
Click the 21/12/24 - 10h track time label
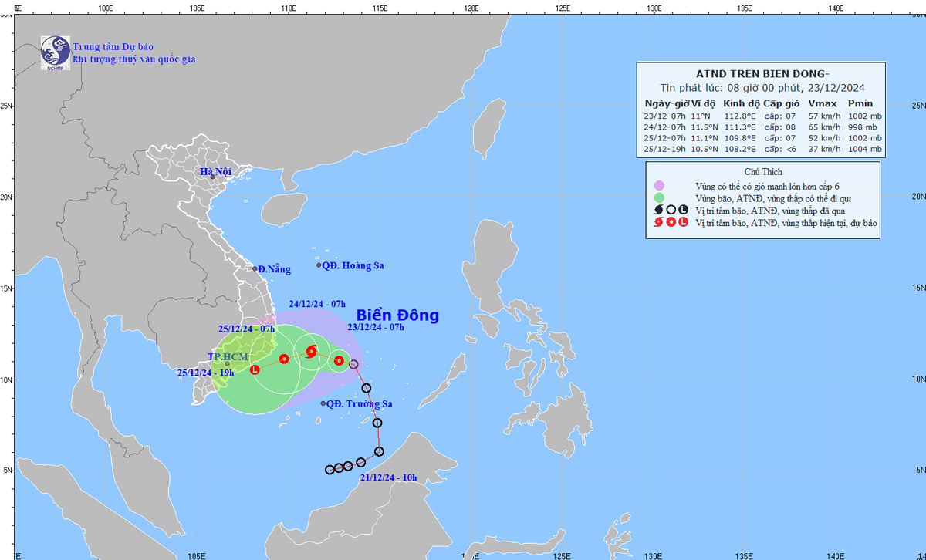pyautogui.click(x=388, y=478)
